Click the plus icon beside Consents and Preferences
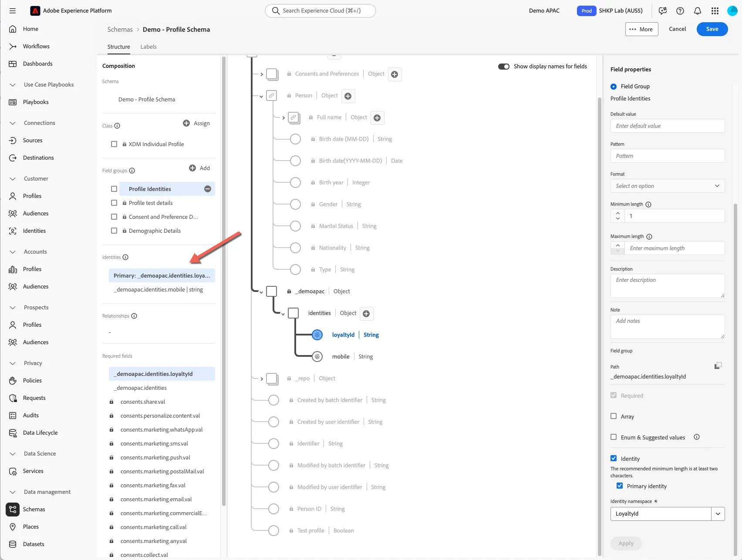 point(395,74)
